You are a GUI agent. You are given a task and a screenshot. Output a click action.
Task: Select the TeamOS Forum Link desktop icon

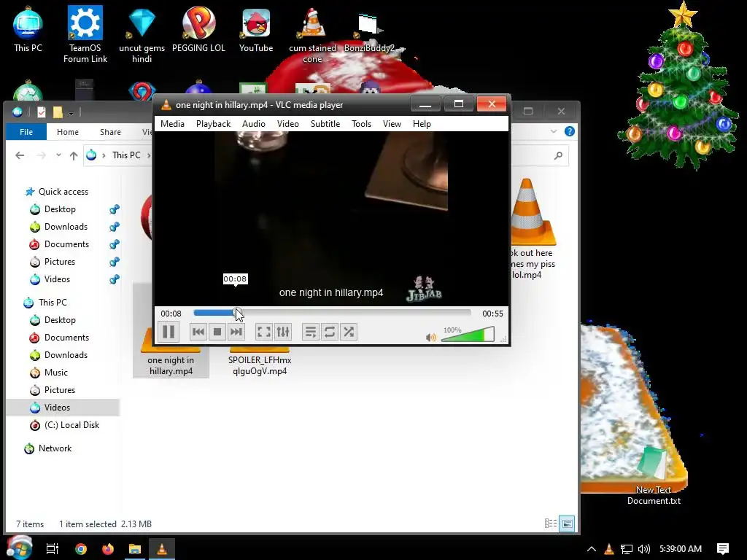[x=85, y=34]
